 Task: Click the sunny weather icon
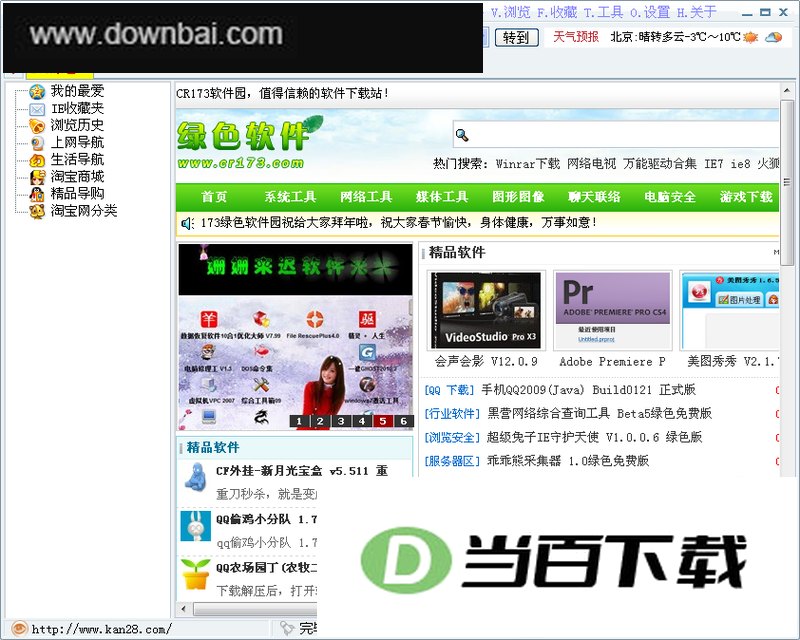click(751, 37)
